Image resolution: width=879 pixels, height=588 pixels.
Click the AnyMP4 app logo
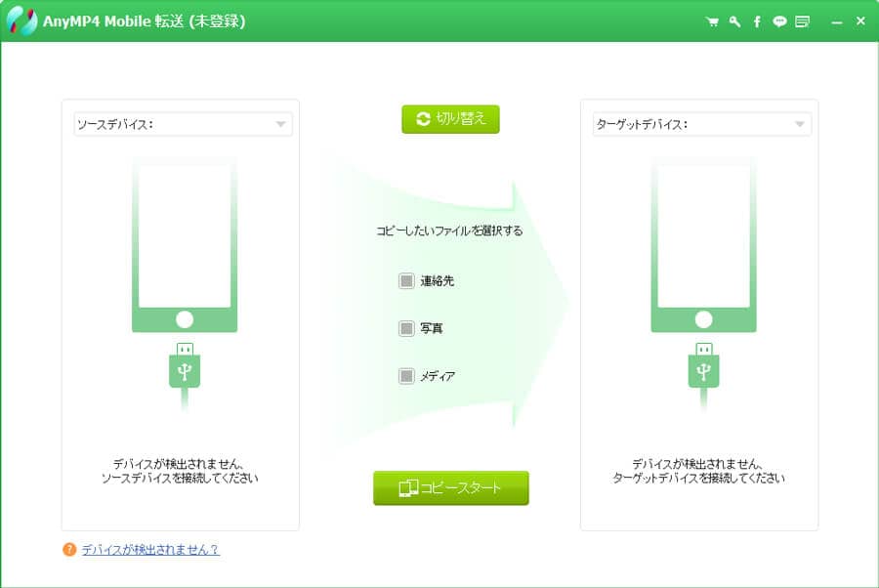pyautogui.click(x=21, y=21)
